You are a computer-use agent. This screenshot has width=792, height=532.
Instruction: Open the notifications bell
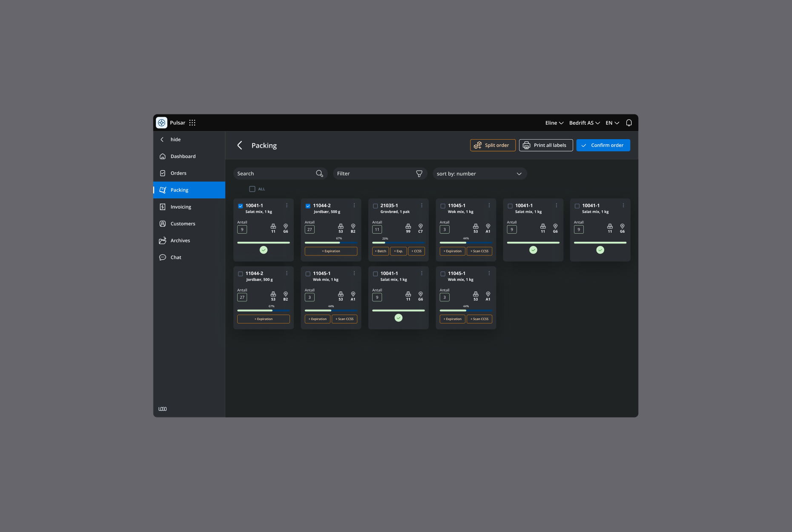tap(629, 123)
